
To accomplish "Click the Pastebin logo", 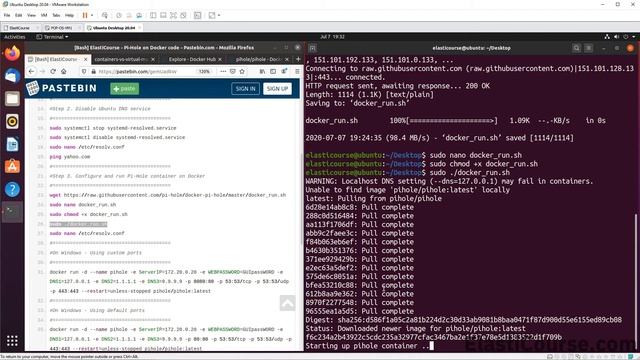I will 61,88.
